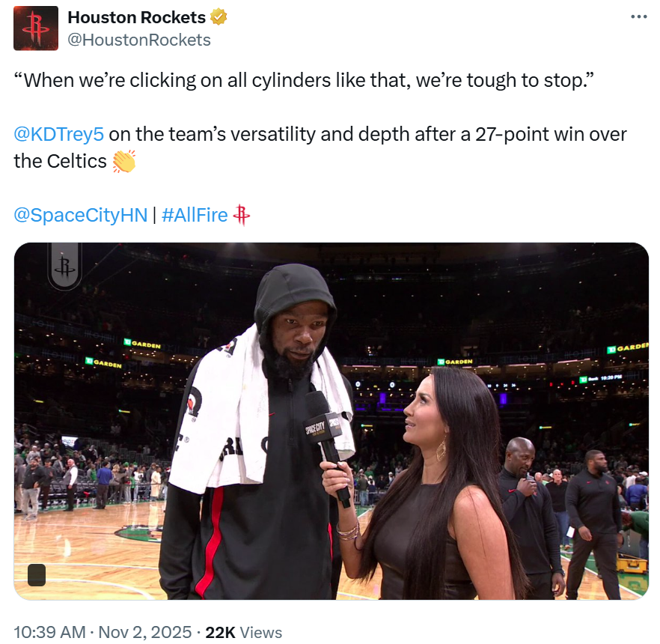
Task: Click the clapping hands emoji
Action: click(123, 161)
